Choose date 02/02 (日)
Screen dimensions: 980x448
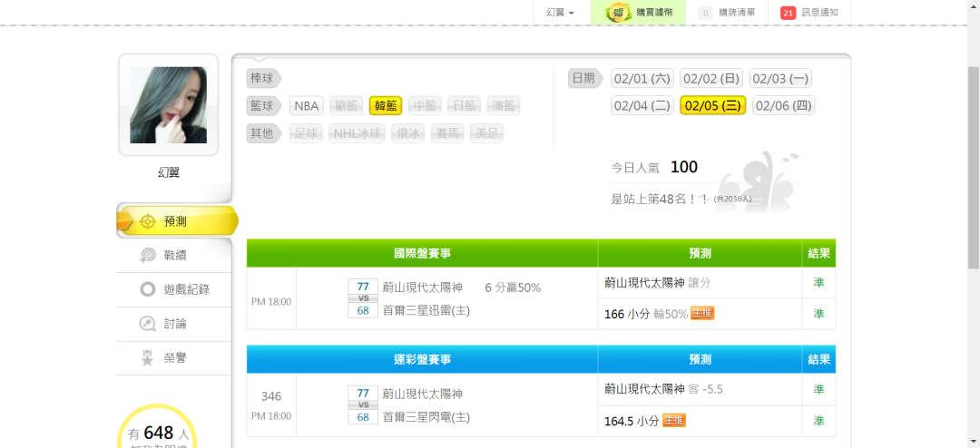pos(711,78)
